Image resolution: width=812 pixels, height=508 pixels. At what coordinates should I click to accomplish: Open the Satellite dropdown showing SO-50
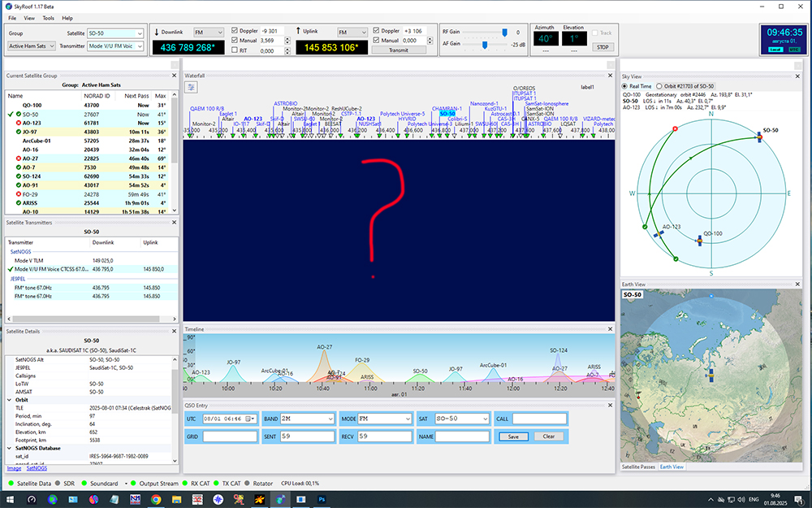115,33
